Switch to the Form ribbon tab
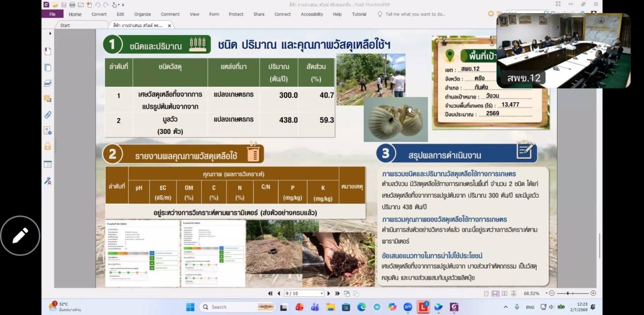The width and height of the screenshot is (644, 315). coord(214,14)
